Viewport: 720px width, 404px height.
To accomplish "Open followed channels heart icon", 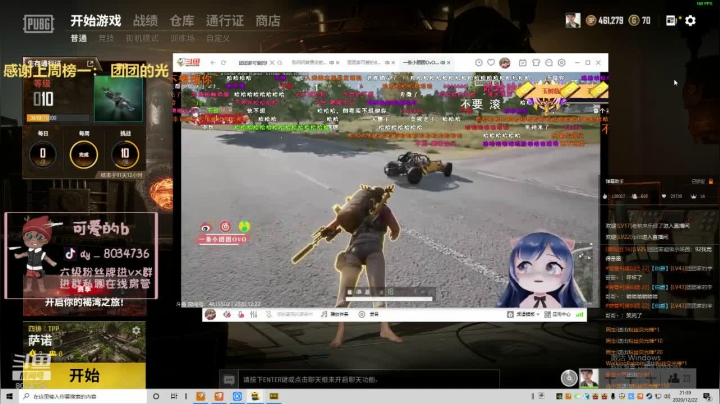I will click(x=491, y=62).
